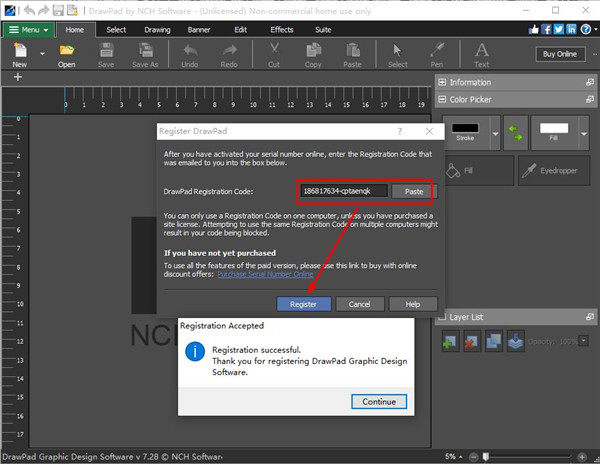Viewport: 600px width, 464px height.
Task: Open the New document dropdown arrow
Action: [x=42, y=54]
